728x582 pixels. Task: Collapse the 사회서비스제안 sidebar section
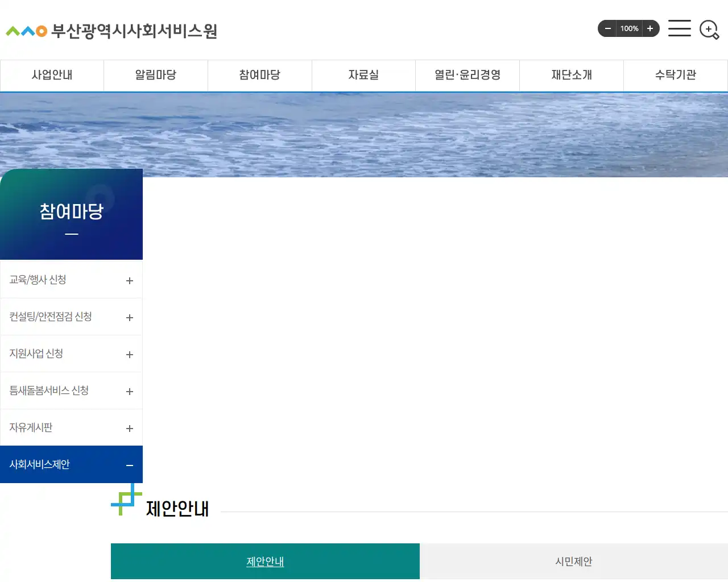[x=71, y=464]
